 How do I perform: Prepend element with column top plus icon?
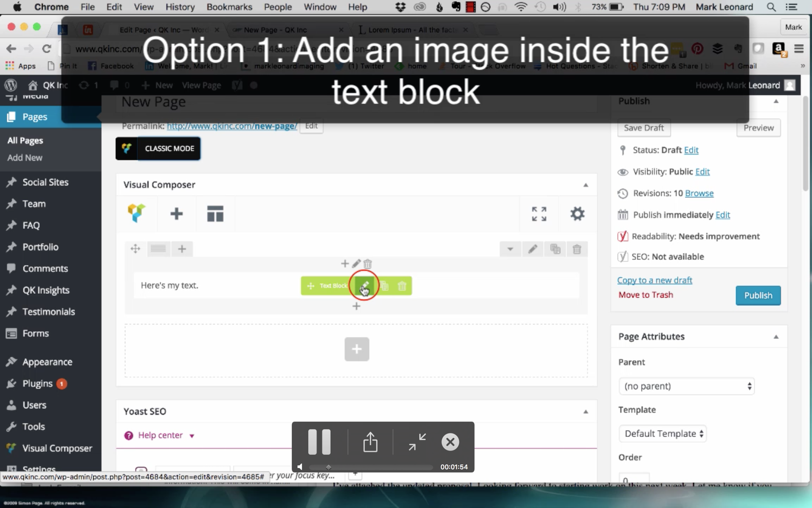pyautogui.click(x=344, y=264)
